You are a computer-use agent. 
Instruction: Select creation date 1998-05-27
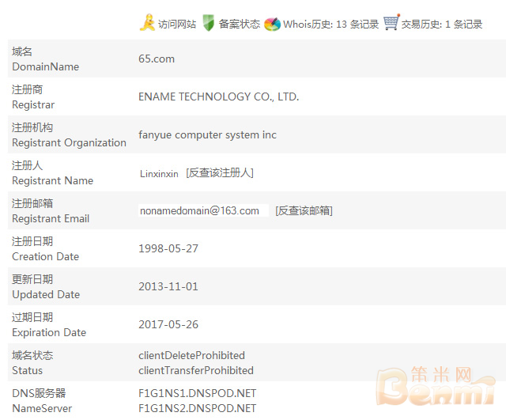pyautogui.click(x=168, y=248)
